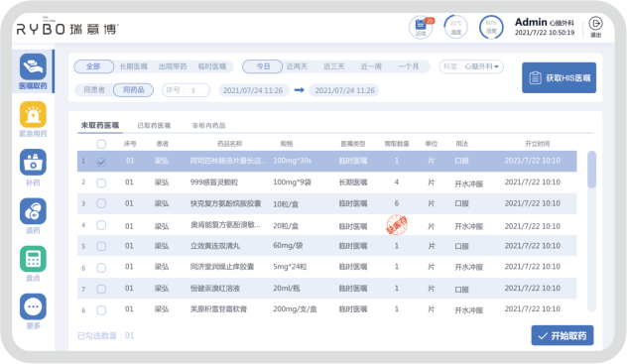Click the 长期医嘱 cell in row 2
The height and width of the screenshot is (364, 627).
coord(353,182)
